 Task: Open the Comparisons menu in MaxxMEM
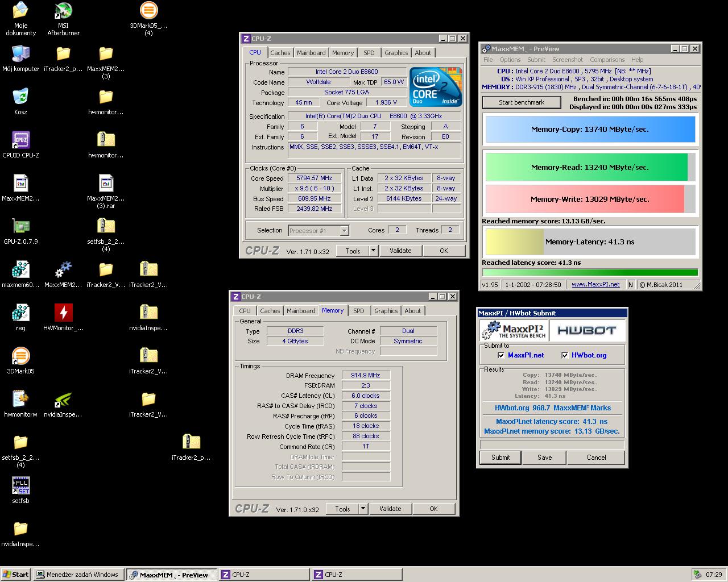pos(607,60)
